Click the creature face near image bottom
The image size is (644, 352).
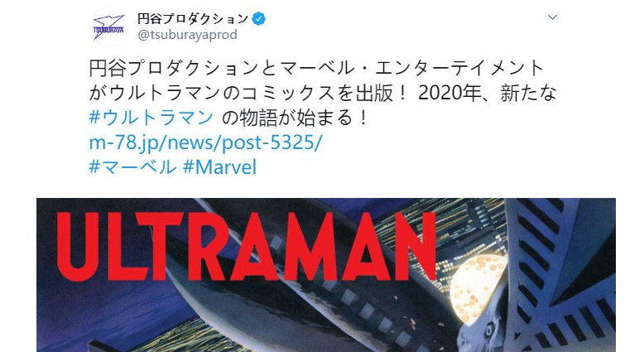(x=487, y=334)
